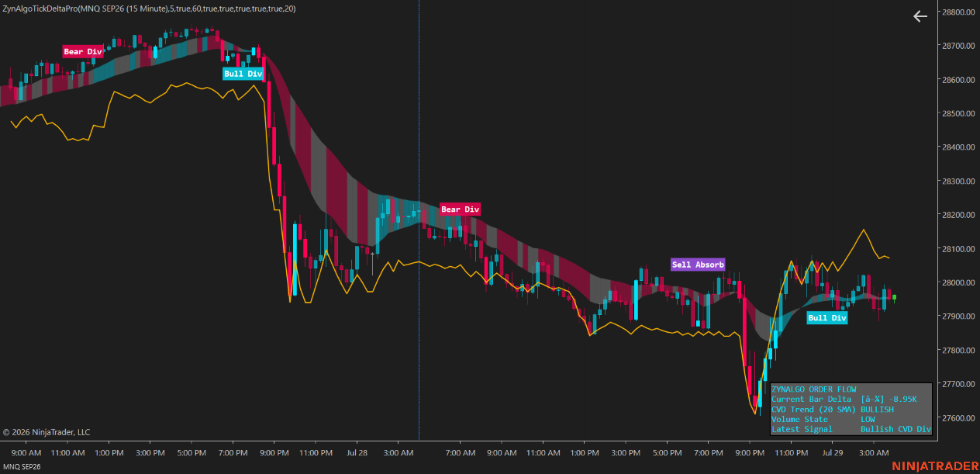Click the 27900.00 price axis label

tap(957, 317)
